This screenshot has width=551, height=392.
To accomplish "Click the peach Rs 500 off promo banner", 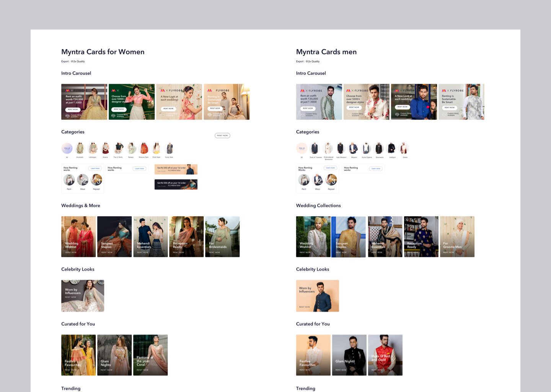I will [x=176, y=169].
